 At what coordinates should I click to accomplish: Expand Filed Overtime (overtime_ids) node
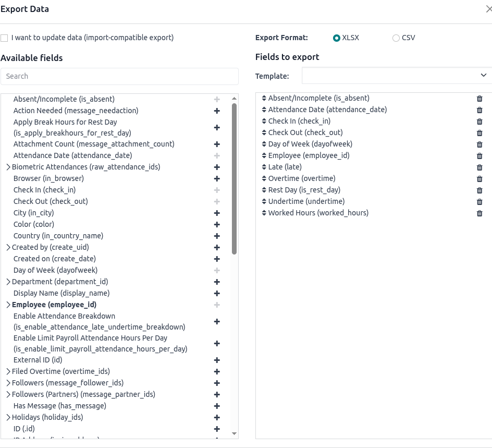8,371
